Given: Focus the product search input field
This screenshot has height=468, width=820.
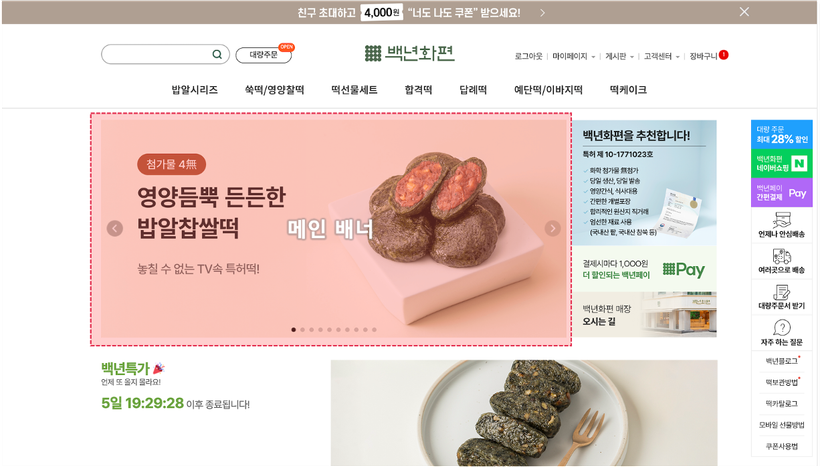Looking at the screenshot, I should 157,54.
